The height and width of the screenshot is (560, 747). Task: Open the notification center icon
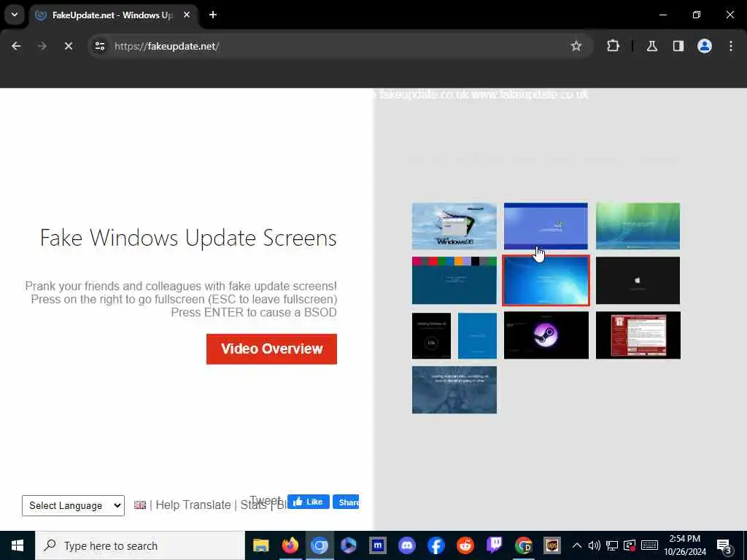click(724, 546)
